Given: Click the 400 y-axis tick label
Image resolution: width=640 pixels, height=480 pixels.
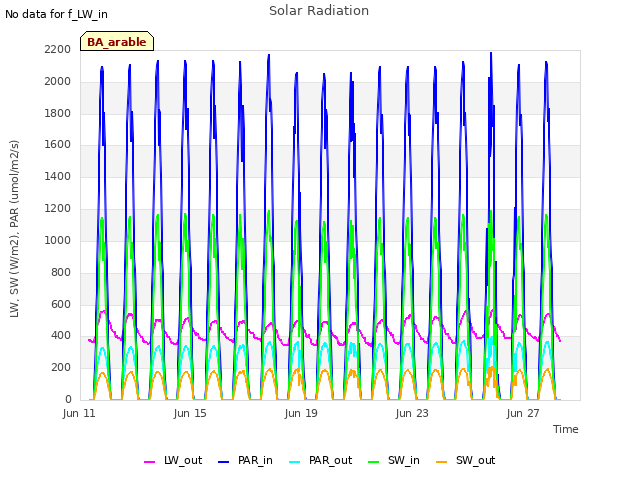Looking at the screenshot, I should (x=61, y=336).
